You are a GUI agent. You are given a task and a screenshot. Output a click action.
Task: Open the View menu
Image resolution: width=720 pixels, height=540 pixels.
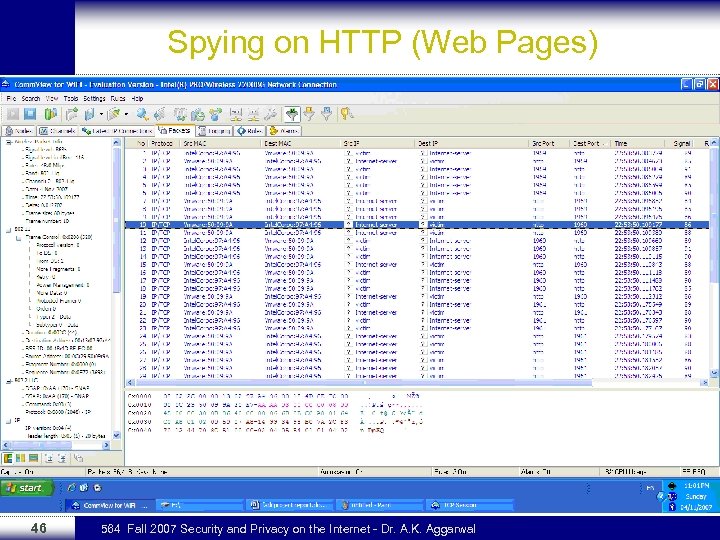pos(52,98)
